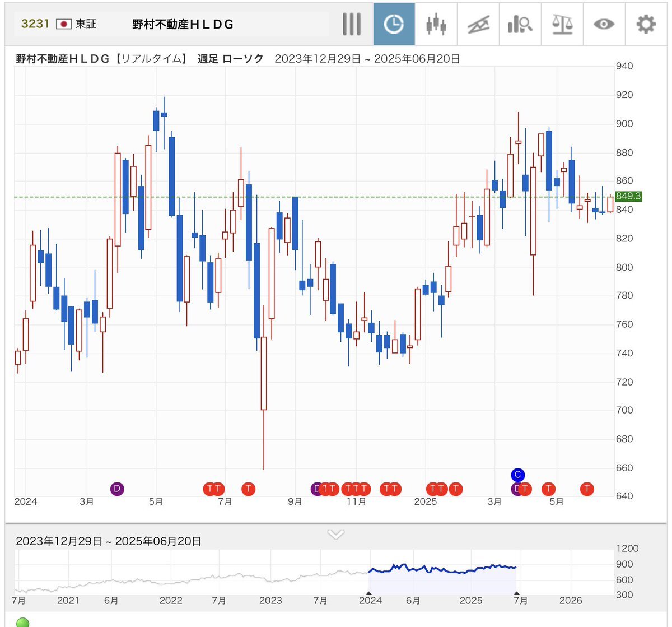The width and height of the screenshot is (672, 627).
Task: Choose the trend line drawing tool icon
Action: [x=478, y=24]
